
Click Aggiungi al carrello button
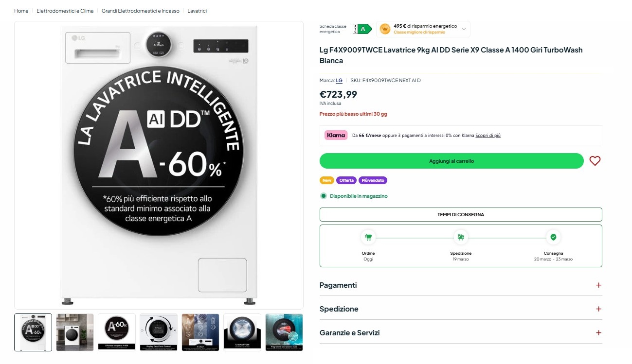click(x=451, y=161)
